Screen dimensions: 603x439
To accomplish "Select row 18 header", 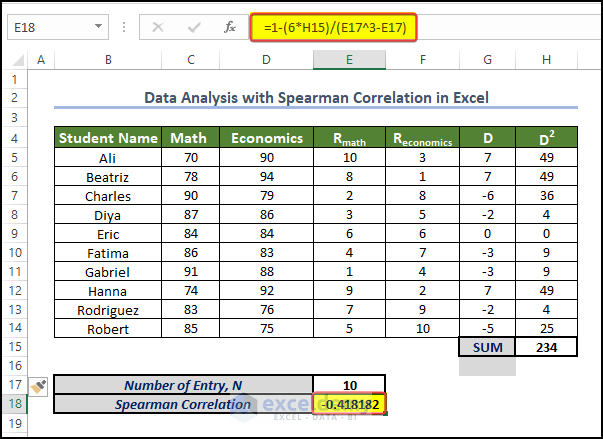I will 16,404.
